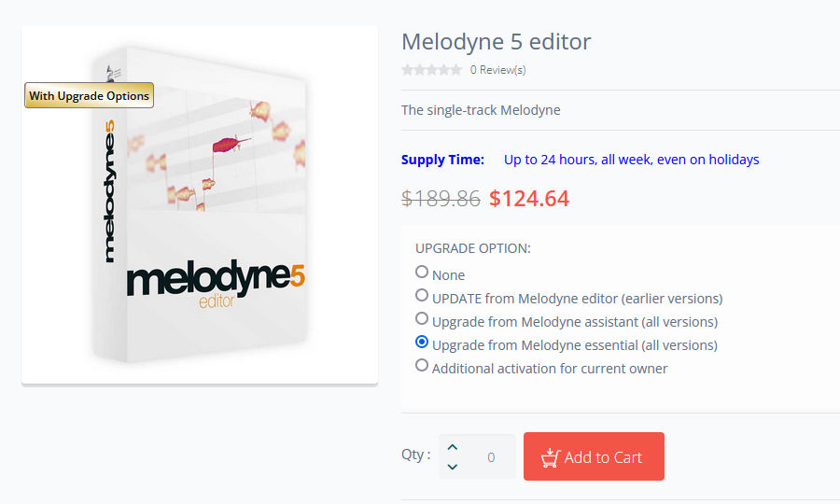This screenshot has width=840, height=504.
Task: Click the crossed-out $189.86 price
Action: click(x=441, y=199)
